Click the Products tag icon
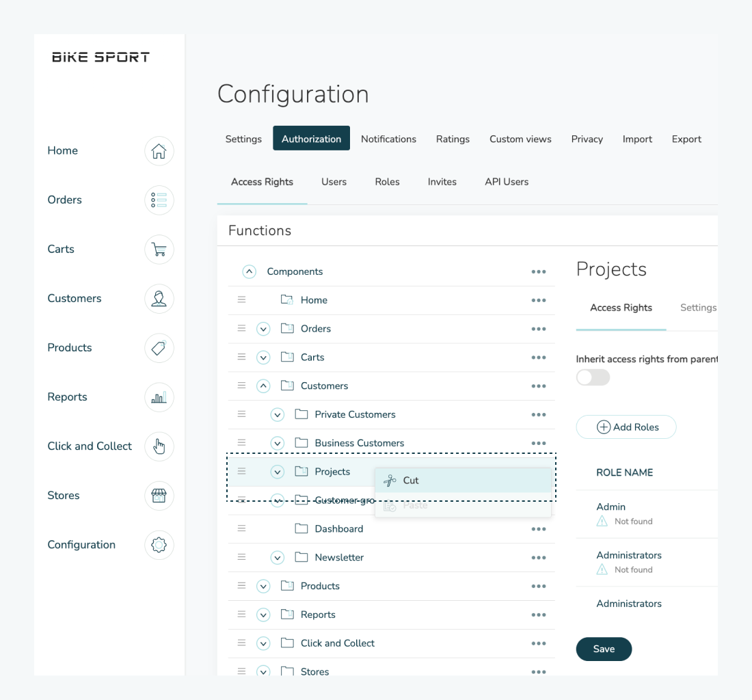The width and height of the screenshot is (752, 700). click(x=159, y=348)
